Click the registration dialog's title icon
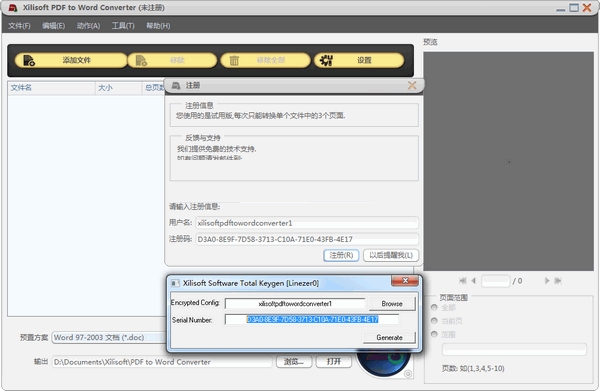This screenshot has width=600, height=391. (176, 85)
